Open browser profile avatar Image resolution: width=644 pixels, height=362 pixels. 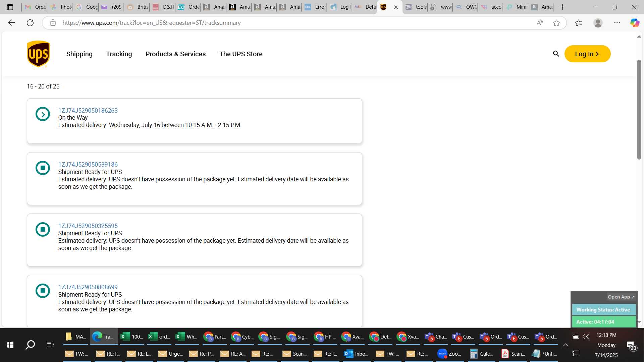[598, 23]
